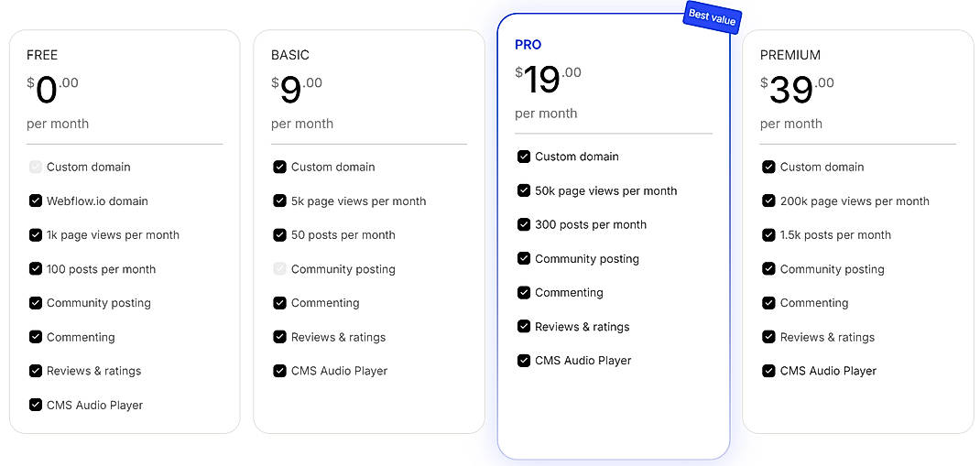Toggle Community posting checkbox in PREMIUM plan

click(x=768, y=269)
